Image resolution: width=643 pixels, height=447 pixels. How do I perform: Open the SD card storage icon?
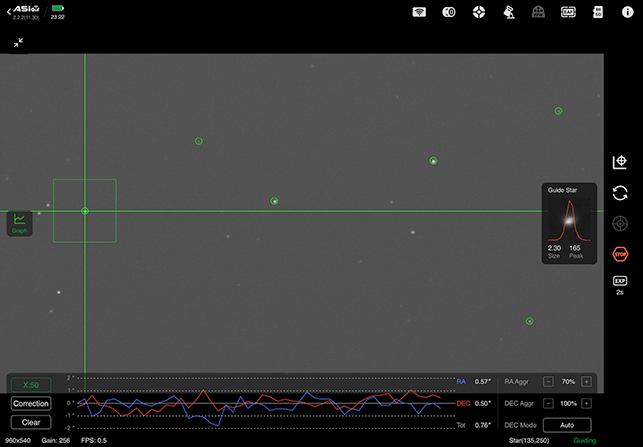click(x=598, y=12)
